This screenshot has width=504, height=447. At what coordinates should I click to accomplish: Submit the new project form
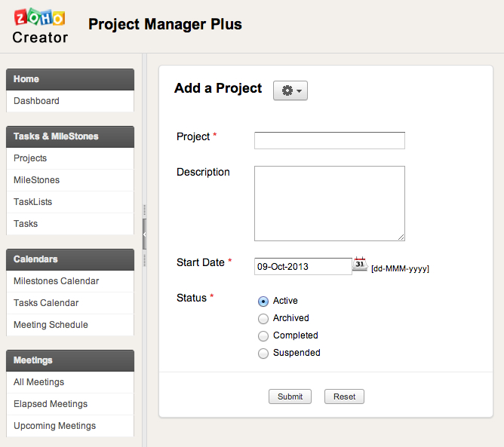(x=290, y=396)
